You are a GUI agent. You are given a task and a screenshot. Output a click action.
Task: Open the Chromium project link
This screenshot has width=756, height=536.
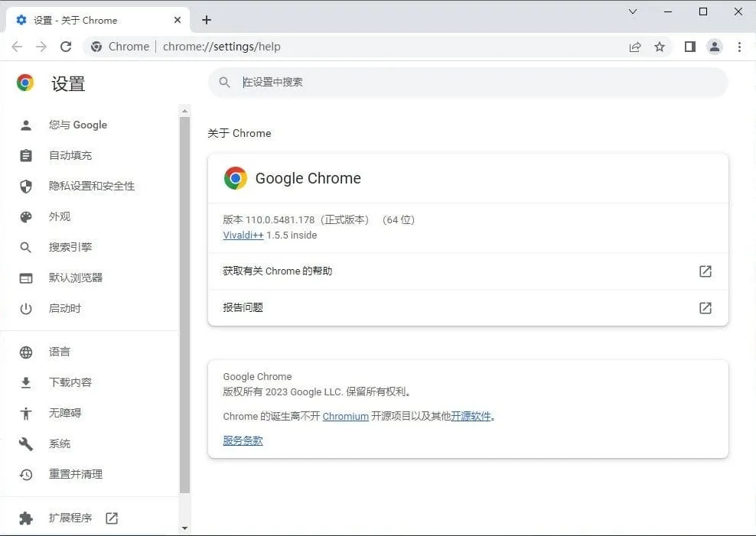pyautogui.click(x=346, y=416)
